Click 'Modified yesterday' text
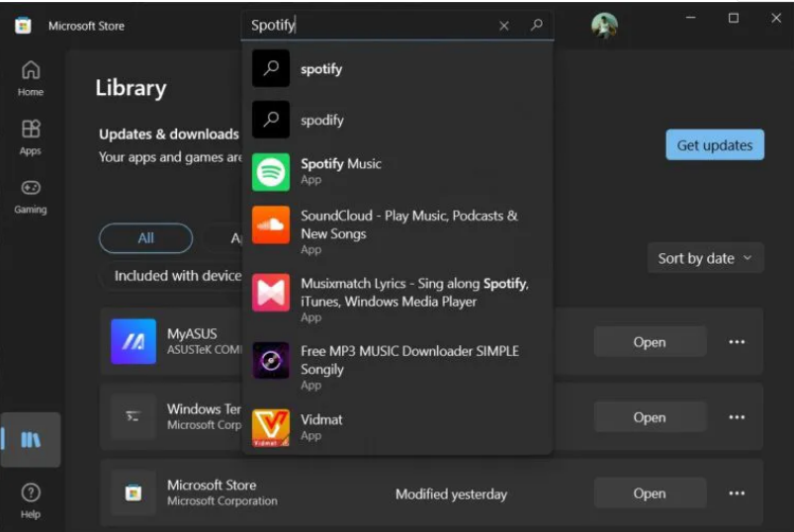 pyautogui.click(x=451, y=494)
